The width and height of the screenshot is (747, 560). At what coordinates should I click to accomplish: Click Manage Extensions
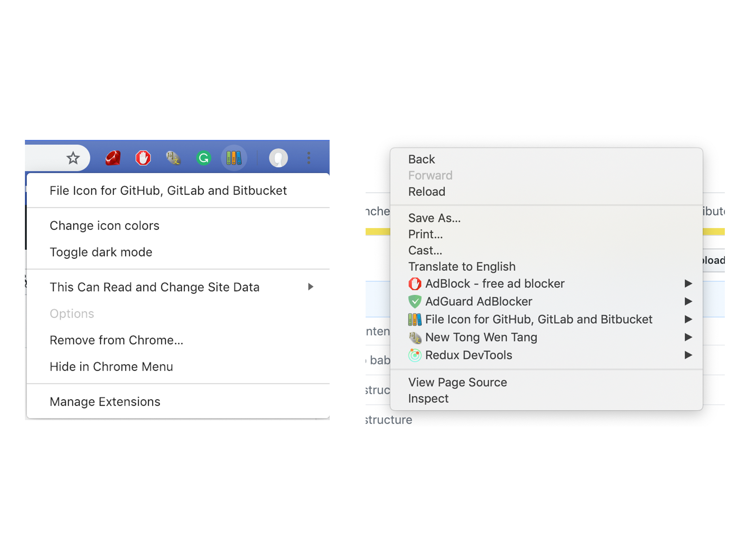click(105, 402)
